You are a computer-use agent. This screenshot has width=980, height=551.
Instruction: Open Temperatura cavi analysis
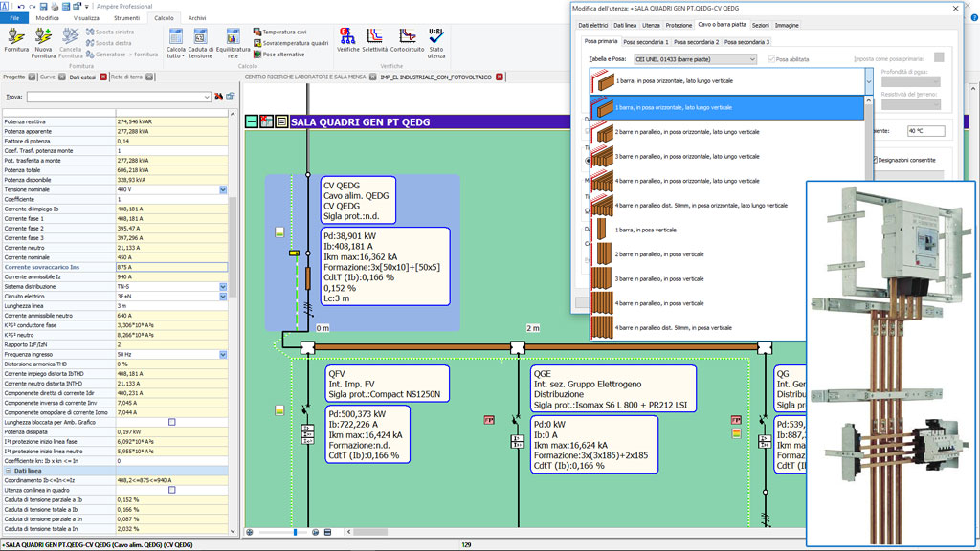(x=279, y=32)
